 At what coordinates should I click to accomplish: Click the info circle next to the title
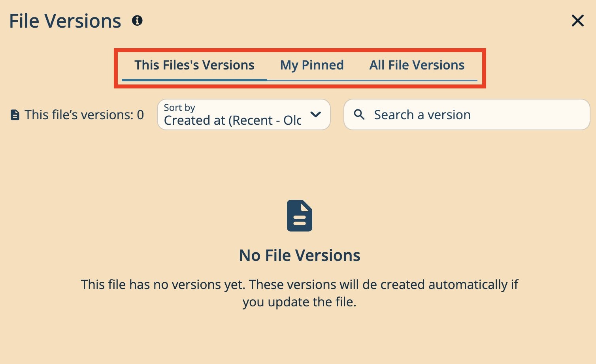click(x=137, y=21)
